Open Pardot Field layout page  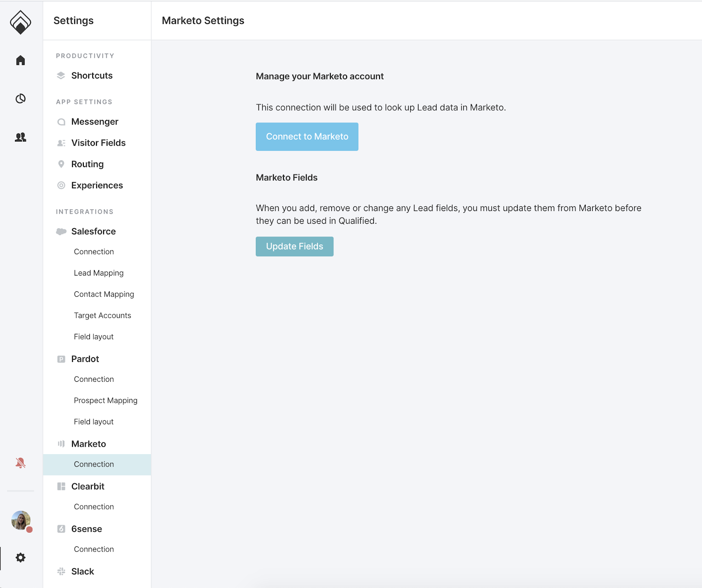93,422
